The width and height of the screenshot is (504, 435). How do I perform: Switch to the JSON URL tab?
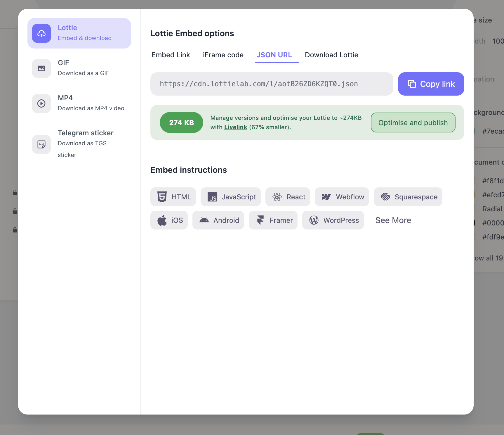(274, 55)
